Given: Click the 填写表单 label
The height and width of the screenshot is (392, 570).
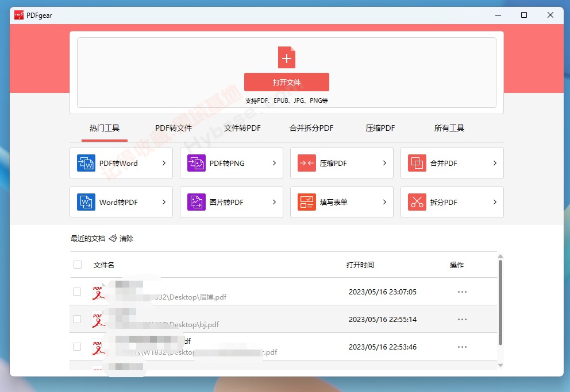Looking at the screenshot, I should (334, 202).
